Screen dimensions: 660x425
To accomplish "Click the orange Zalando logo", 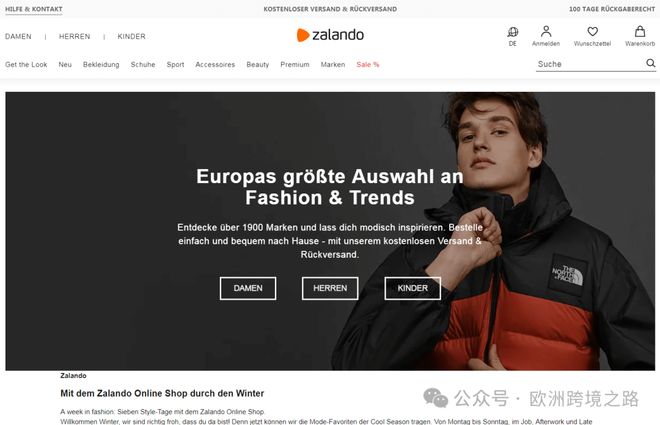I will 330,35.
